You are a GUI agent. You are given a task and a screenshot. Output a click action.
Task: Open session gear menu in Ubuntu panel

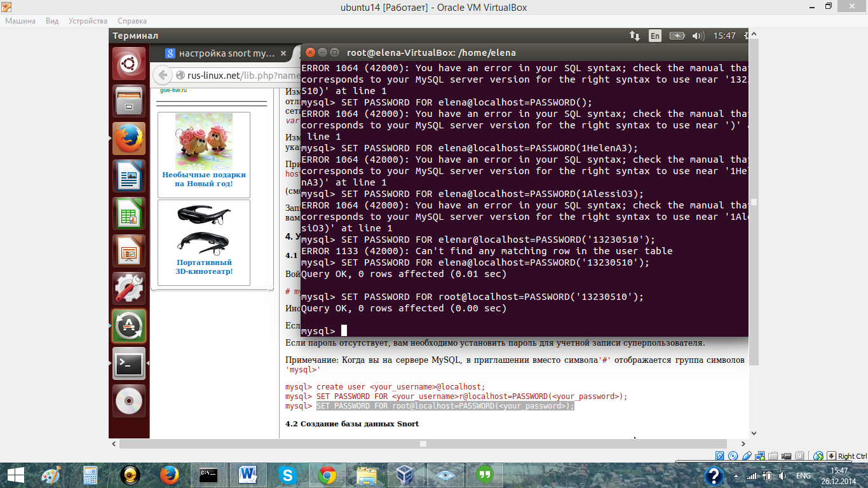click(x=745, y=36)
